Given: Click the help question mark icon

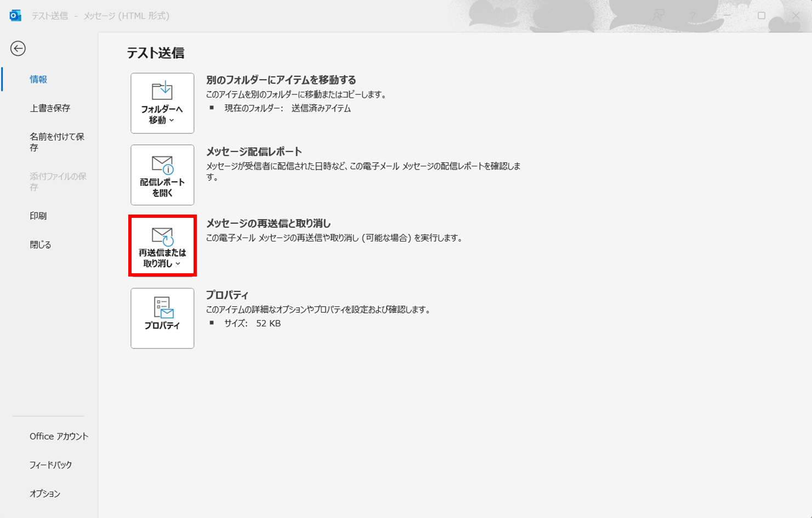Looking at the screenshot, I should pyautogui.click(x=692, y=16).
